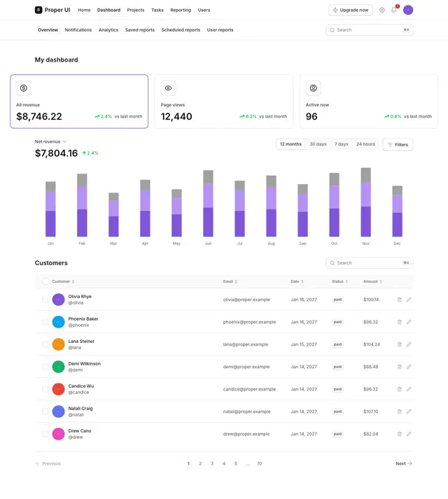Screen dimensions: 448x499
Task: Open the Filters button
Action: (x=398, y=144)
